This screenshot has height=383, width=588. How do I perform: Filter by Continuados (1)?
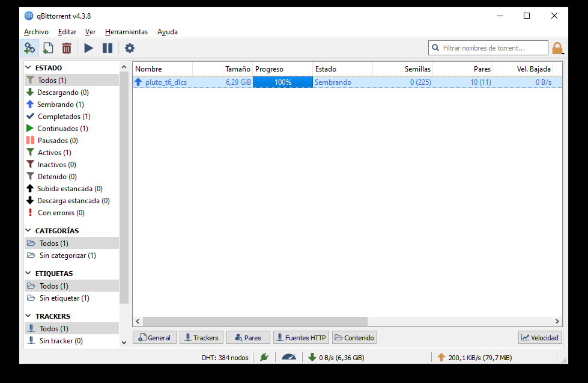[x=71, y=129]
